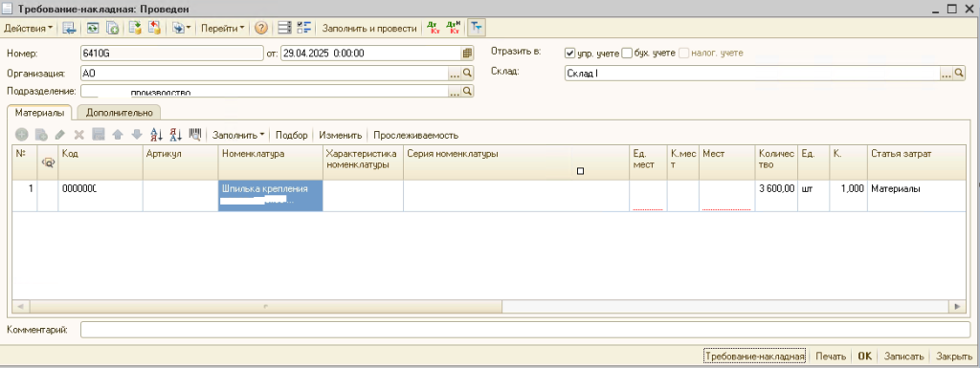Click the horizontal scrollbar under the table
The height and width of the screenshot is (368, 980).
pyautogui.click(x=489, y=307)
